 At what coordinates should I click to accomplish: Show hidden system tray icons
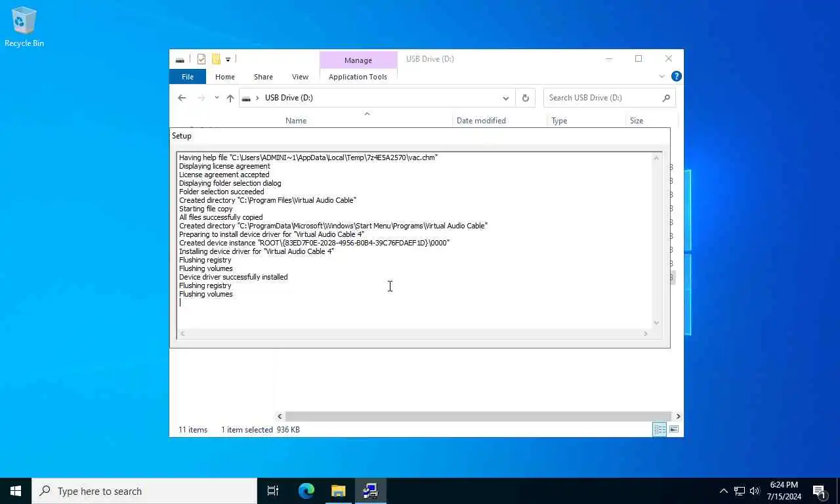click(723, 491)
